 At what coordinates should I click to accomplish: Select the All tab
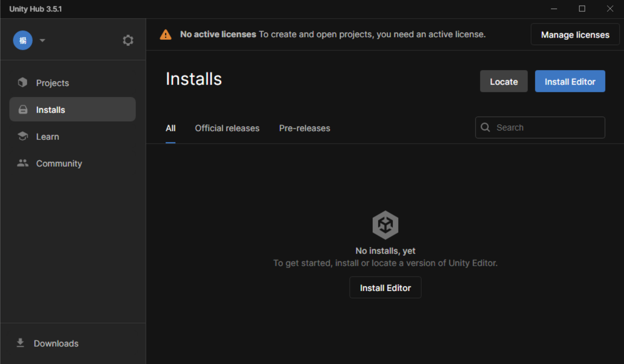click(171, 128)
